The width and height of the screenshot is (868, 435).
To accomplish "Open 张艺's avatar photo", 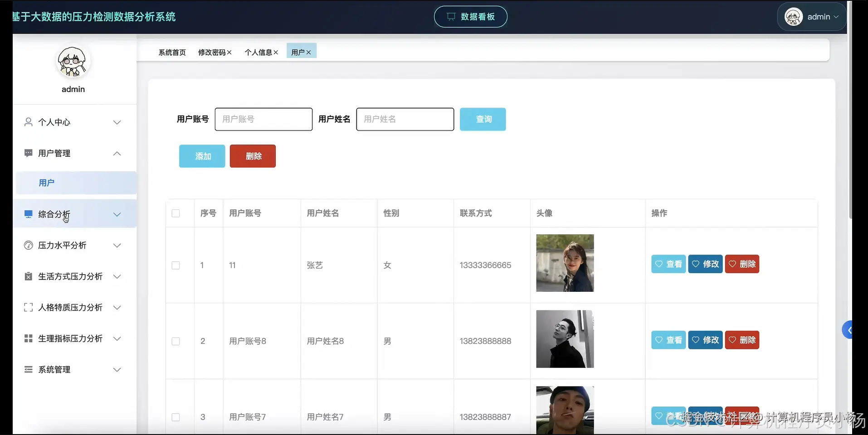I will coord(565,263).
